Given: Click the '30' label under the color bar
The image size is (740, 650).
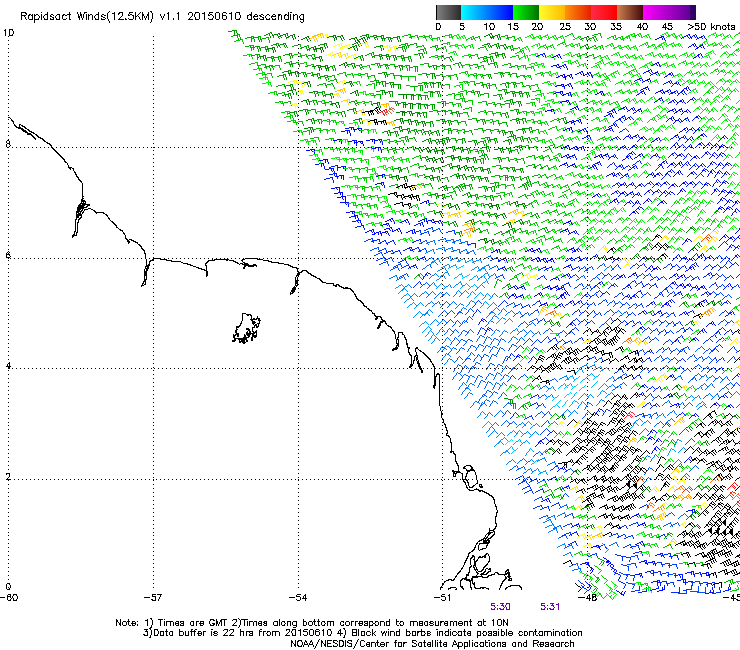Looking at the screenshot, I should pyautogui.click(x=590, y=27).
